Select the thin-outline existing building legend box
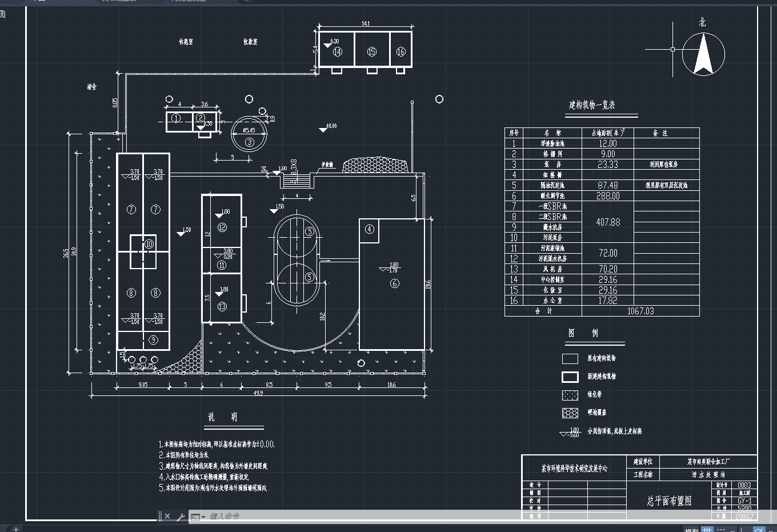This screenshot has width=777, height=532. [570, 359]
